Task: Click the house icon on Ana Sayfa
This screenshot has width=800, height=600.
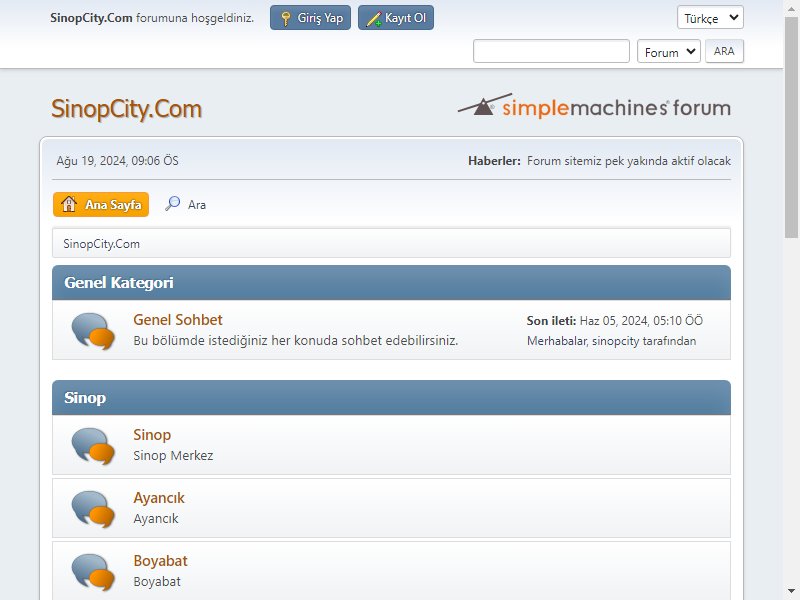Action: (x=69, y=204)
